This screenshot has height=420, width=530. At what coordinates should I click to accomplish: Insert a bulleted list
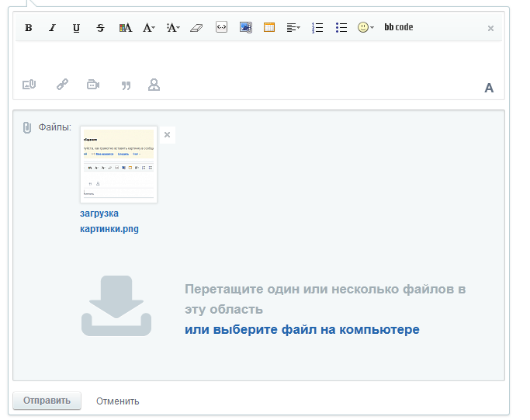coord(341,28)
